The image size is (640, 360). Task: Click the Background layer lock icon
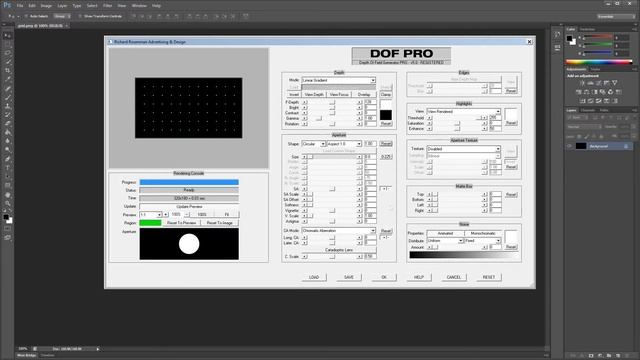(626, 146)
